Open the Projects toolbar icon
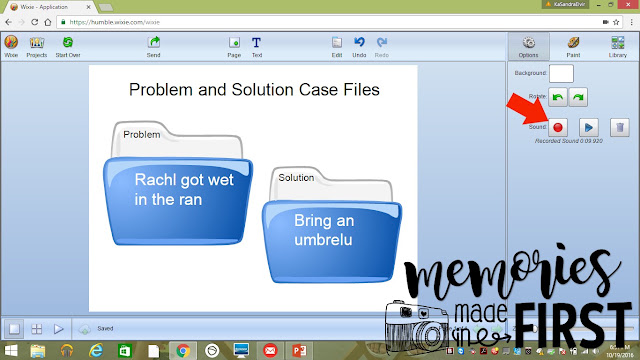 point(37,47)
